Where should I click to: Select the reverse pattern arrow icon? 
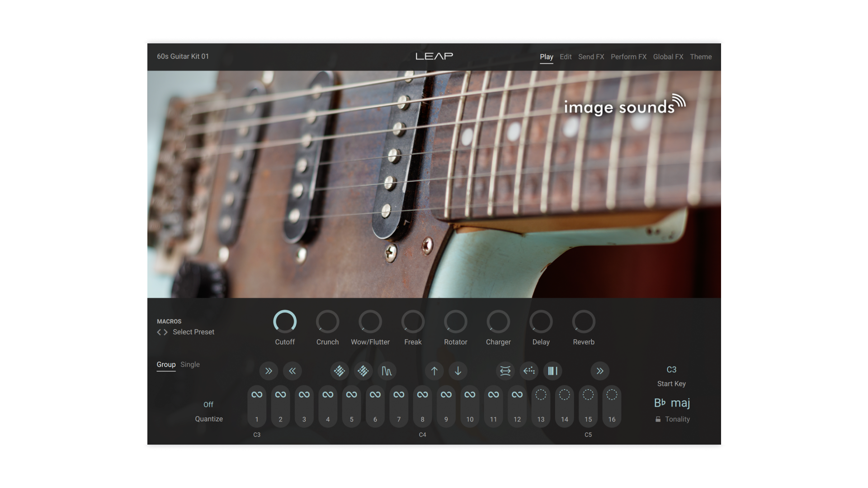pos(529,371)
